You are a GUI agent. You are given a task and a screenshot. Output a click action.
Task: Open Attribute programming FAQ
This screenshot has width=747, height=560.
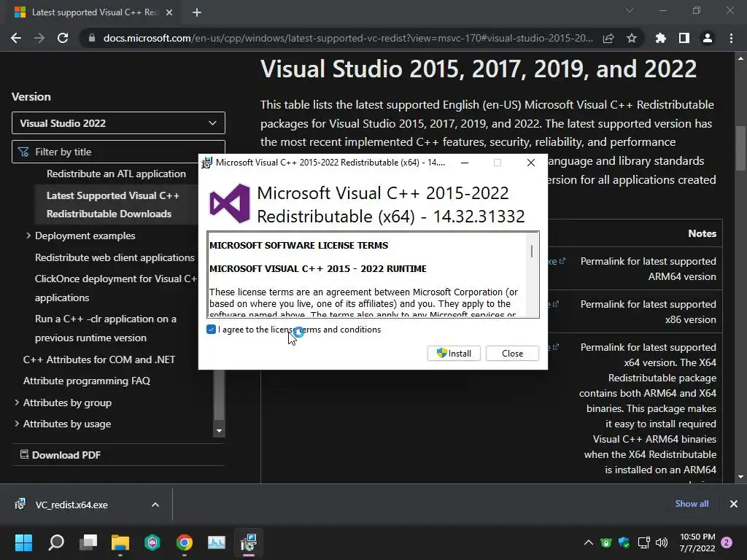pyautogui.click(x=87, y=381)
